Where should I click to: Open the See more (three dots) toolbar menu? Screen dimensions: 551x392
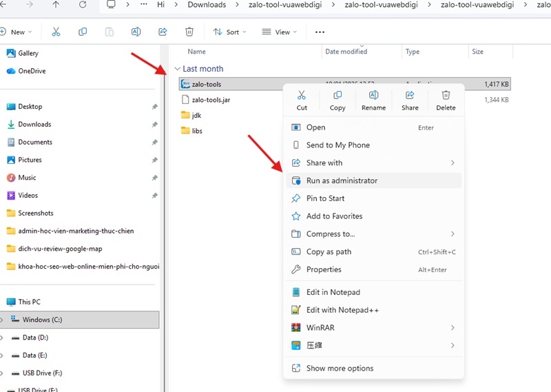[x=320, y=32]
